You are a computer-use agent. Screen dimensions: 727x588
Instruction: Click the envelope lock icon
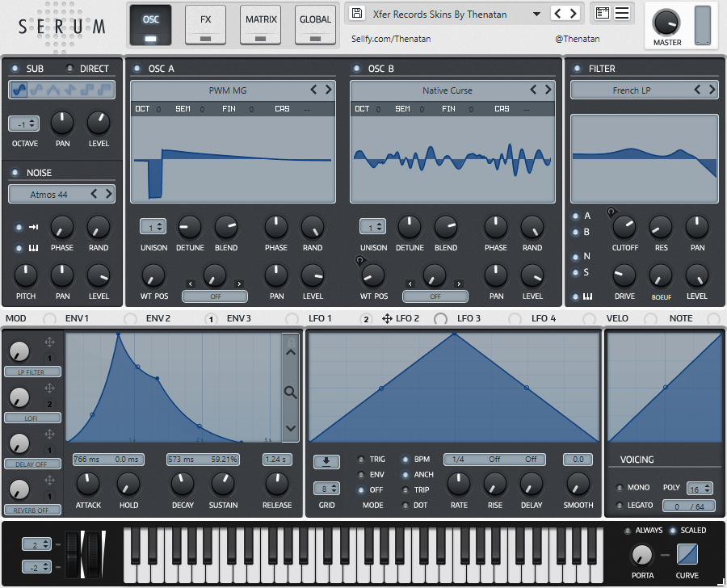(x=291, y=342)
